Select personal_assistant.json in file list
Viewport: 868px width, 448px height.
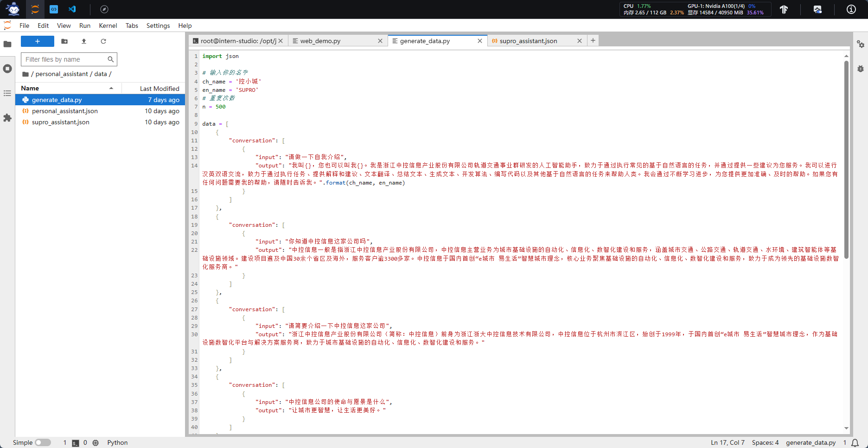(x=100, y=111)
